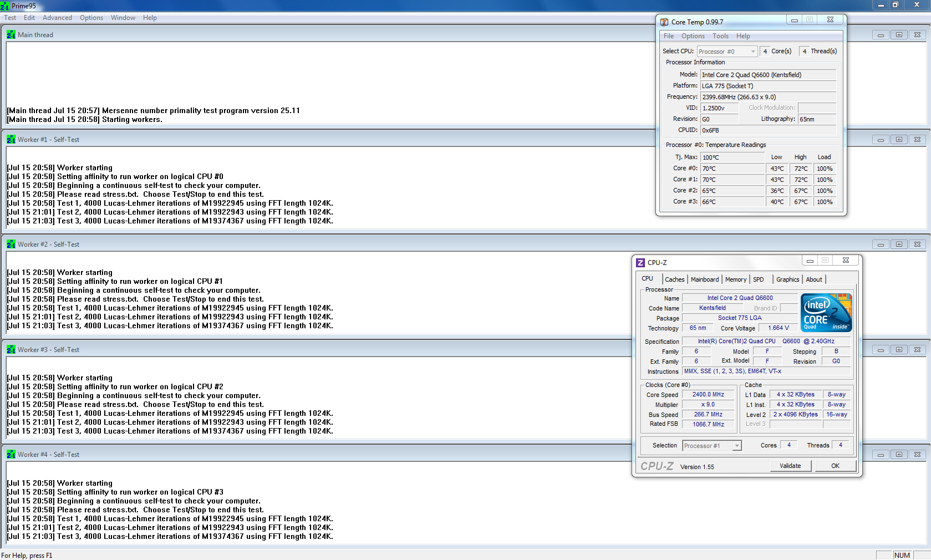
Task: Open the Selection processor dropdown in CPU-Z
Action: tap(712, 446)
